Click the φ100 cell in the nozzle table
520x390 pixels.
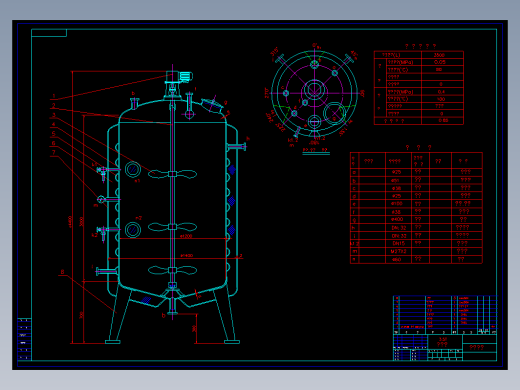(x=397, y=203)
